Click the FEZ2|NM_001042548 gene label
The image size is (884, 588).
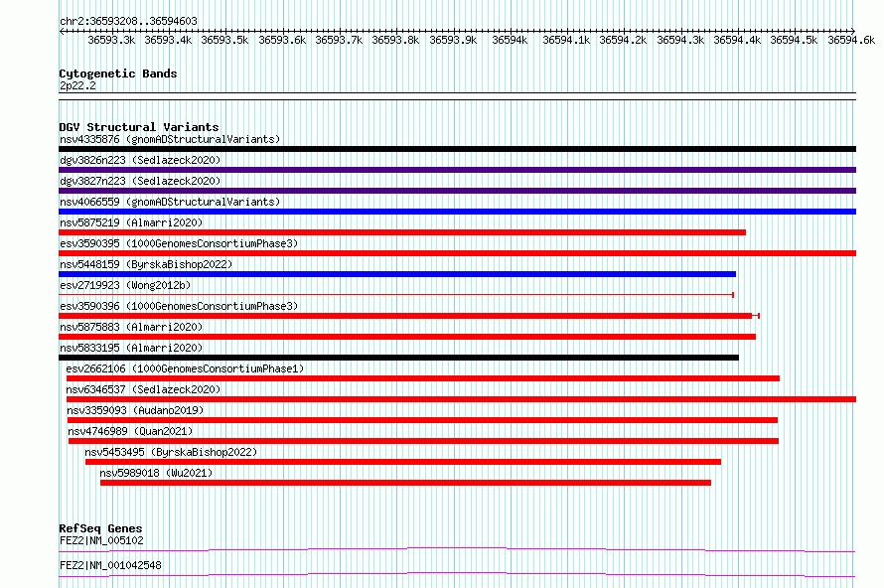[110, 565]
